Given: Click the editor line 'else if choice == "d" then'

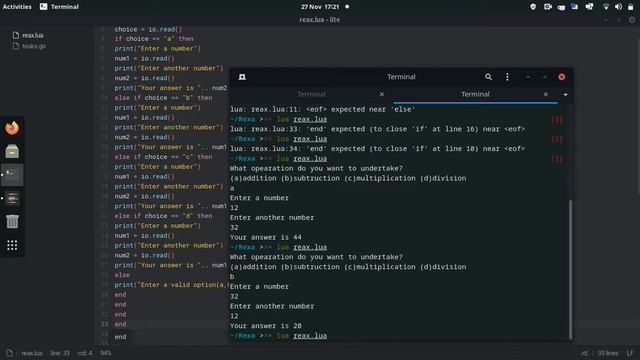Looking at the screenshot, I should coord(163,216).
